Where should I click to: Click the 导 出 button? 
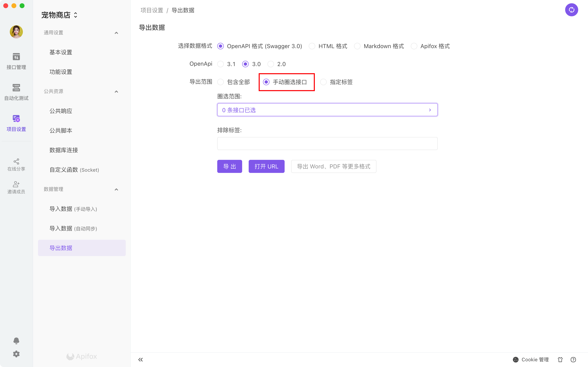[229, 167]
